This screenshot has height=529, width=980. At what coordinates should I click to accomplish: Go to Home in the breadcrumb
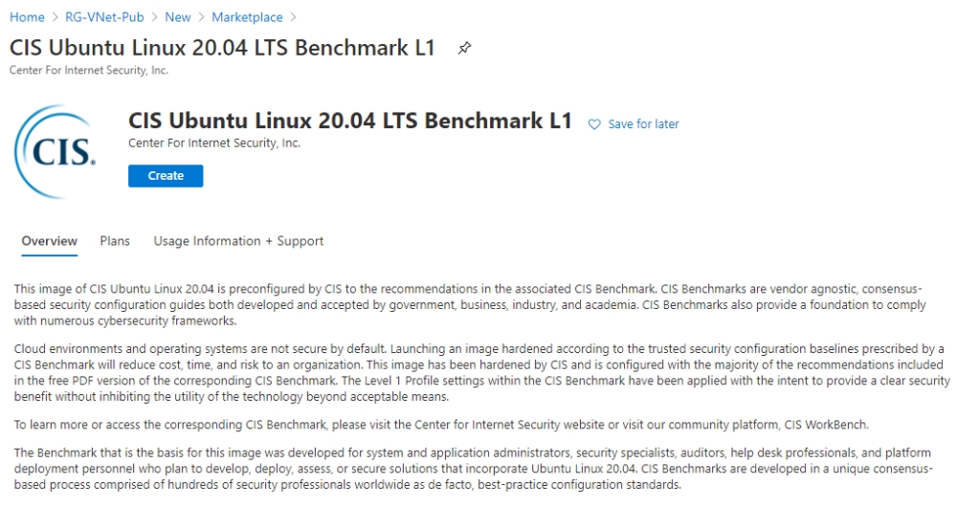coord(27,17)
